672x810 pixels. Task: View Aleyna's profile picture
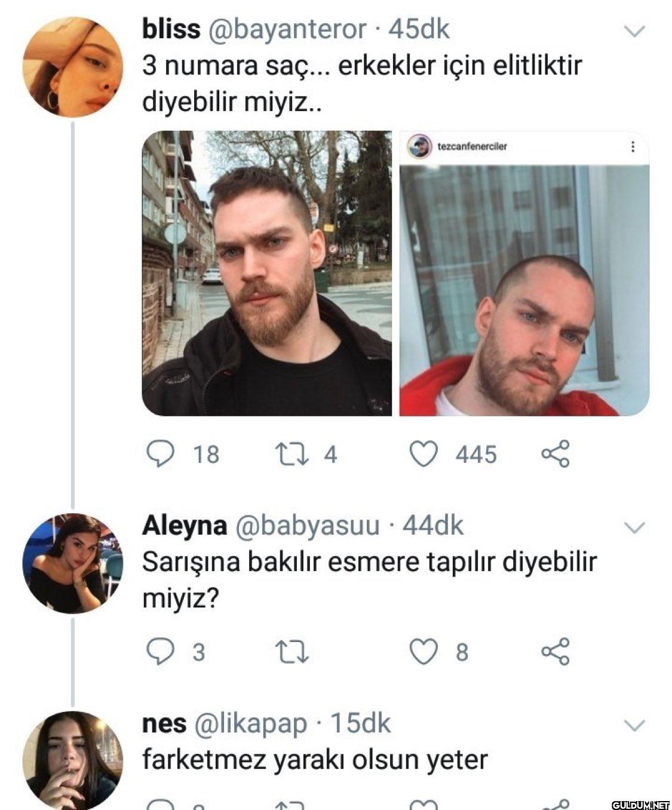[x=73, y=563]
